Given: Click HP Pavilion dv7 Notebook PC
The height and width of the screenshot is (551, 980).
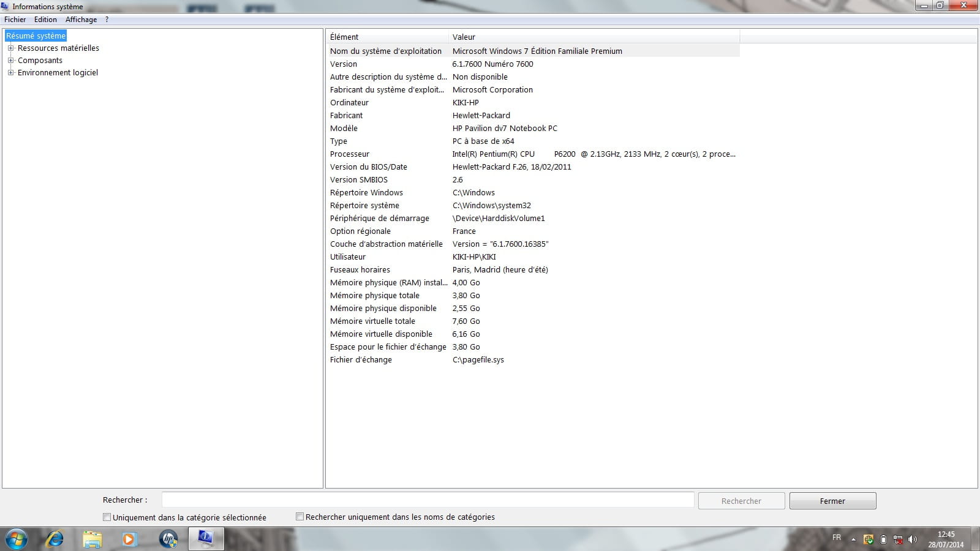Looking at the screenshot, I should click(x=505, y=128).
